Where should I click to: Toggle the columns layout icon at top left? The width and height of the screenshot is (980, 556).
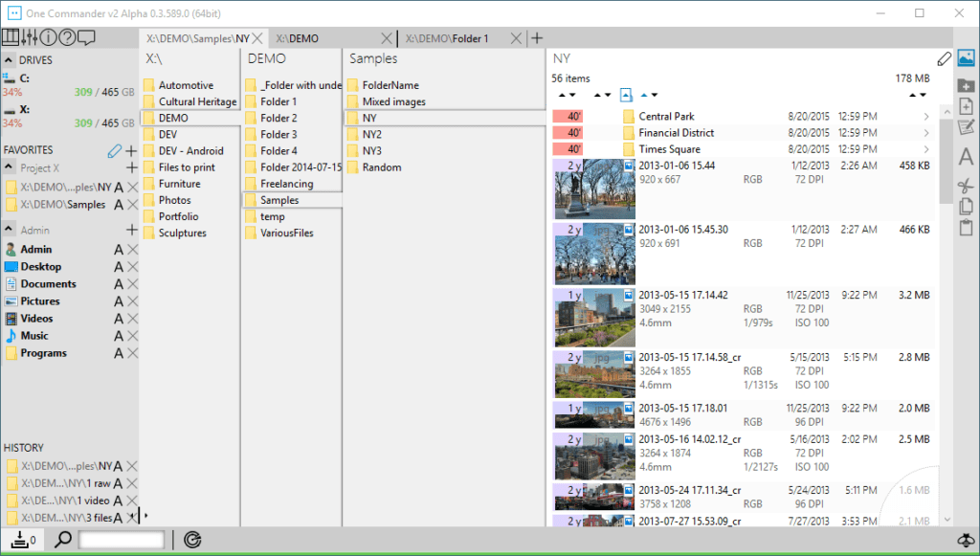pos(11,38)
